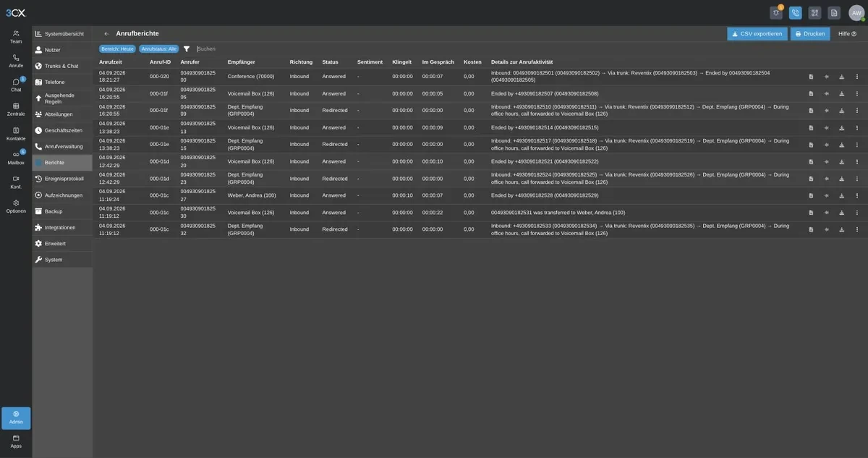This screenshot has width=868, height=458.
Task: Click the 'Anrufstatus: Alle' filter chip
Action: pyautogui.click(x=158, y=48)
